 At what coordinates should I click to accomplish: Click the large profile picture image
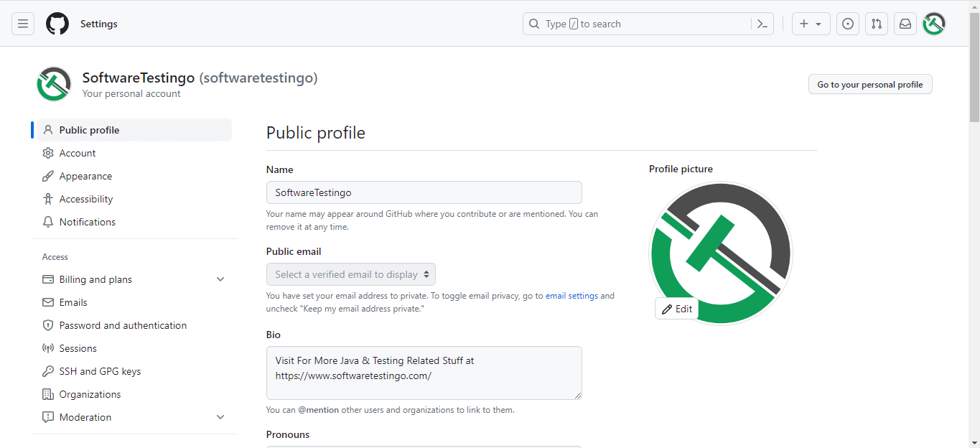point(721,253)
